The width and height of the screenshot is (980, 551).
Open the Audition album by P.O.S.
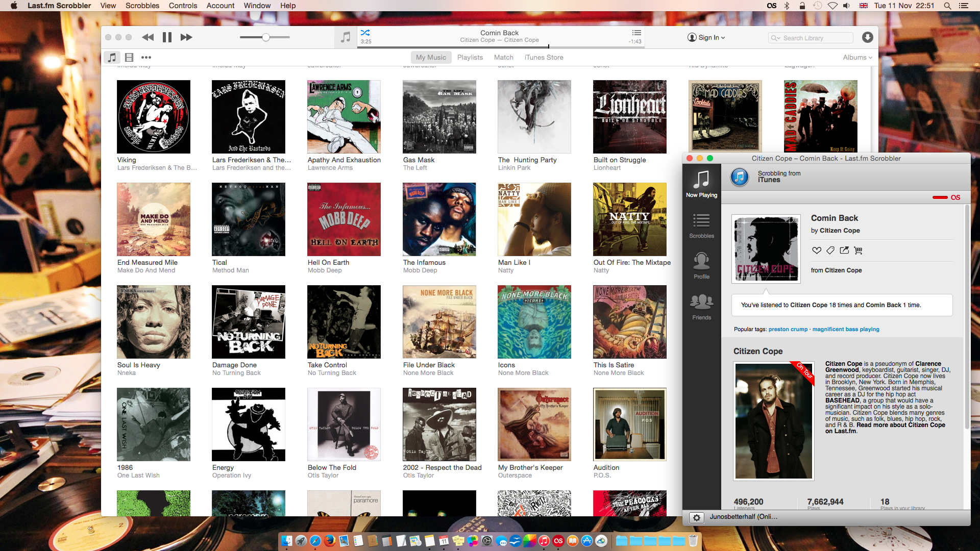click(630, 424)
